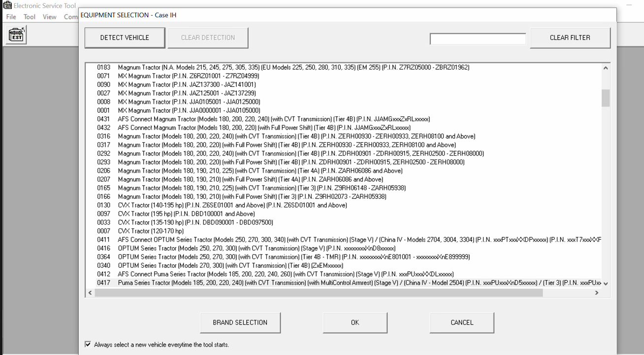Select row 0008 MX Magnum Tractor
The height and width of the screenshot is (355, 644).
click(x=343, y=102)
